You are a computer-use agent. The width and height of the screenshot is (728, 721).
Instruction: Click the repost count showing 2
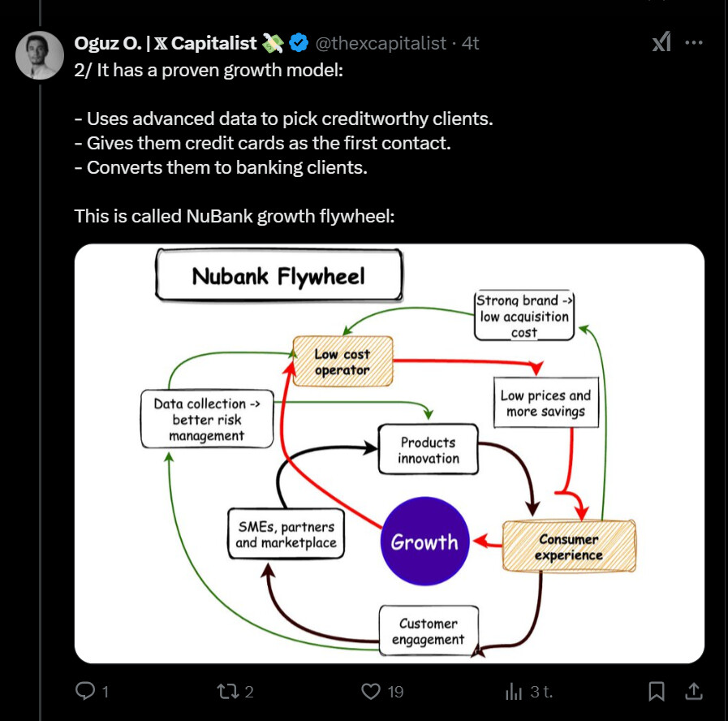pyautogui.click(x=249, y=692)
